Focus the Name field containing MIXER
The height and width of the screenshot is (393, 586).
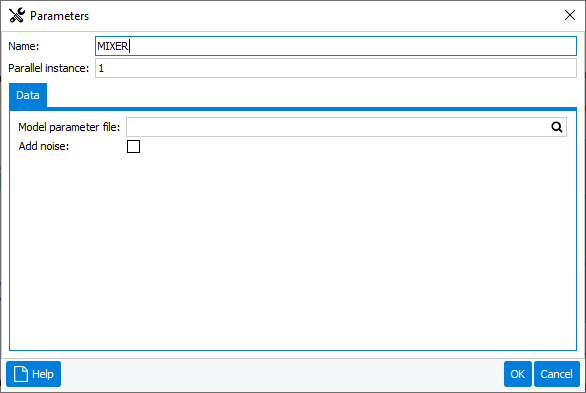(336, 46)
